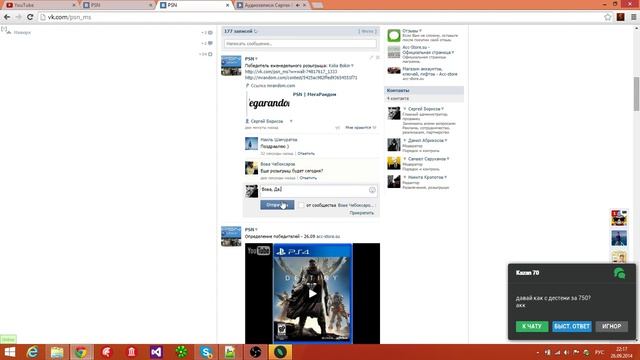
Task: Open second friend avatar in chat sidebar
Action: point(619,238)
